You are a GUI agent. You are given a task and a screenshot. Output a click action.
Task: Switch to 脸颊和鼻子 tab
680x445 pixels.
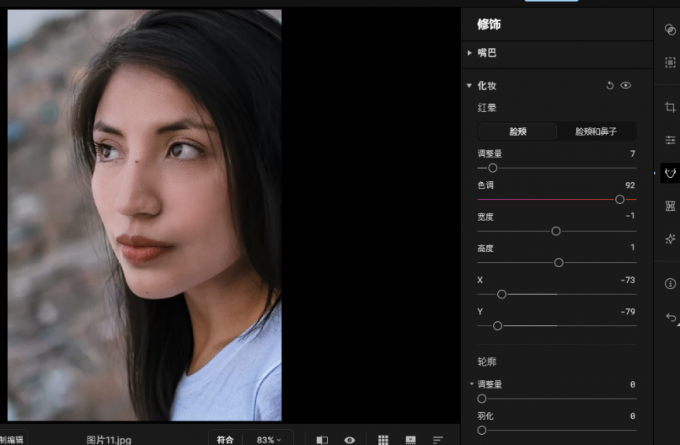click(x=595, y=131)
